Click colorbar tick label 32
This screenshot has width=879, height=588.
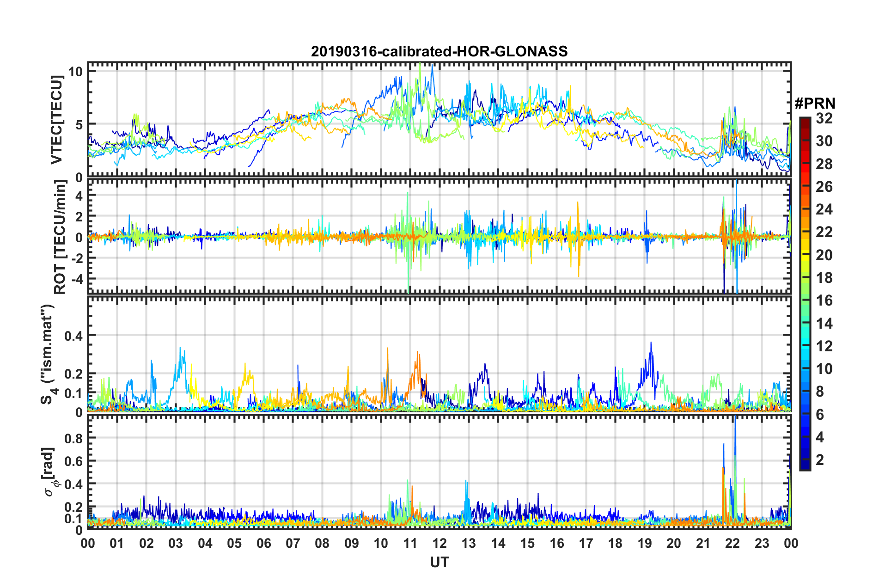click(x=824, y=119)
